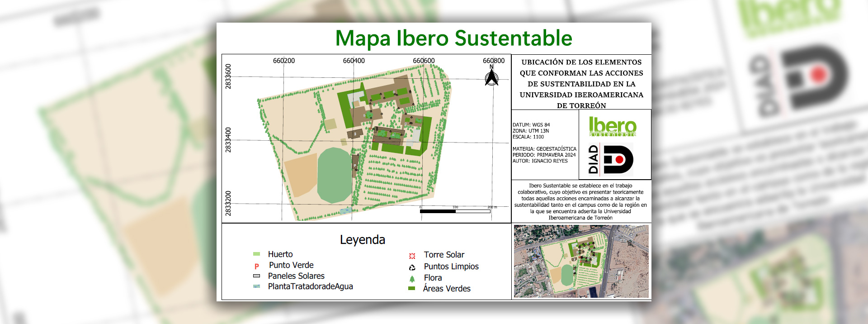Select the "PlantaTratadoradeAgua" legend label
Image resolution: width=868 pixels, height=324 pixels.
(311, 286)
